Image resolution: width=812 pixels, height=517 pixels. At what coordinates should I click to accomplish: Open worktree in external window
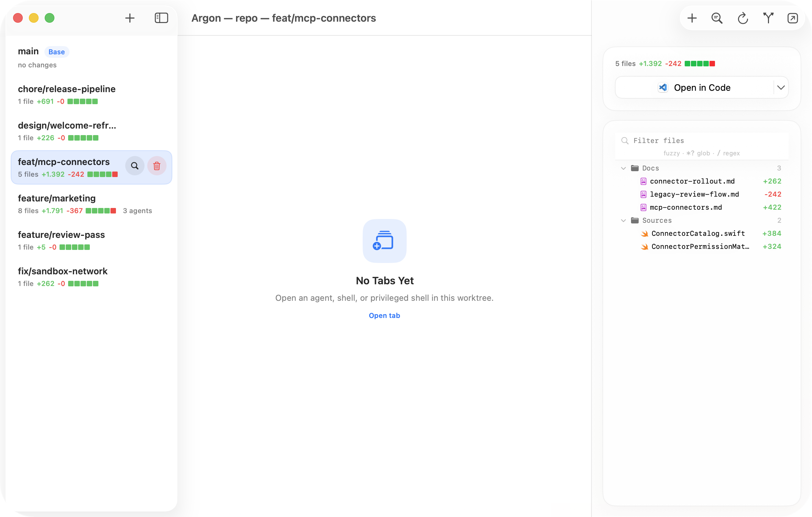[x=793, y=18]
